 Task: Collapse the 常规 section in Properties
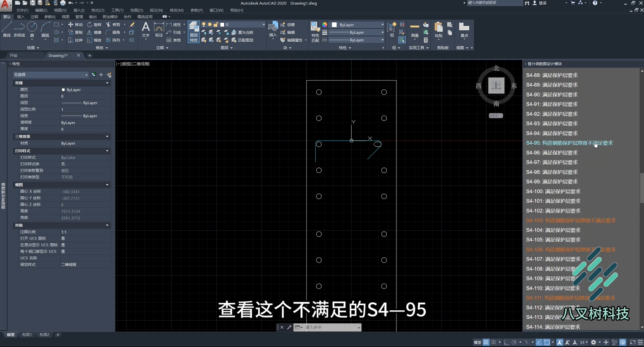click(107, 83)
